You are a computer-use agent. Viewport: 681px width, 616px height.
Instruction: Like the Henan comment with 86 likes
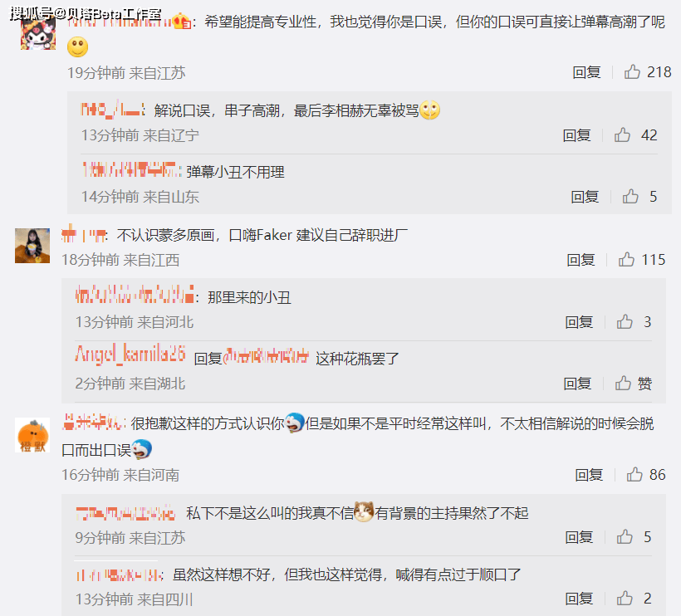(634, 475)
